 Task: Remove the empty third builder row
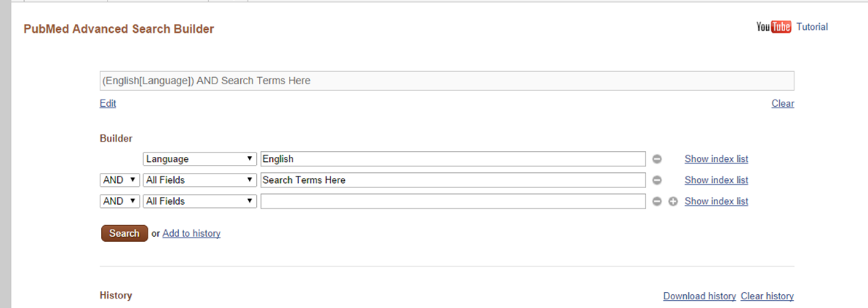tap(657, 201)
